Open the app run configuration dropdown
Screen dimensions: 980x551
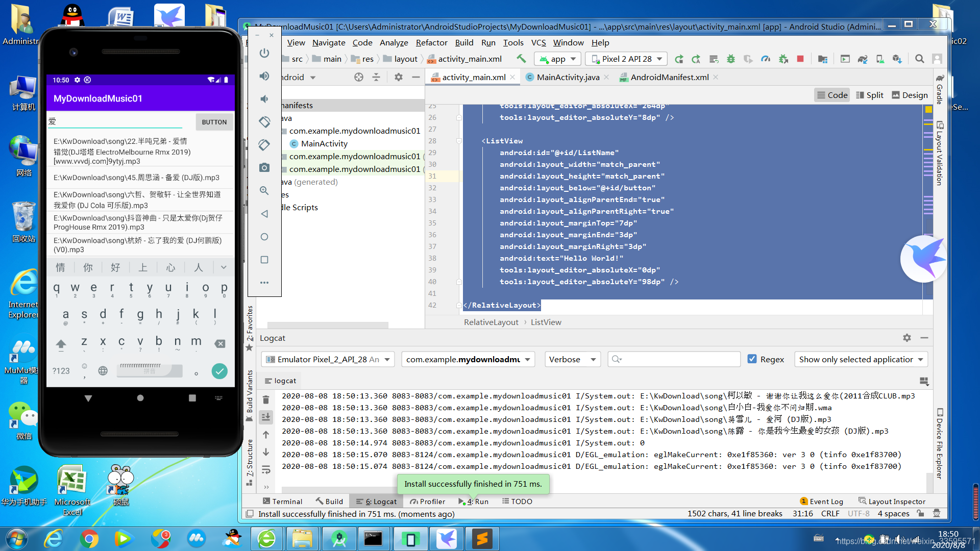coord(558,59)
